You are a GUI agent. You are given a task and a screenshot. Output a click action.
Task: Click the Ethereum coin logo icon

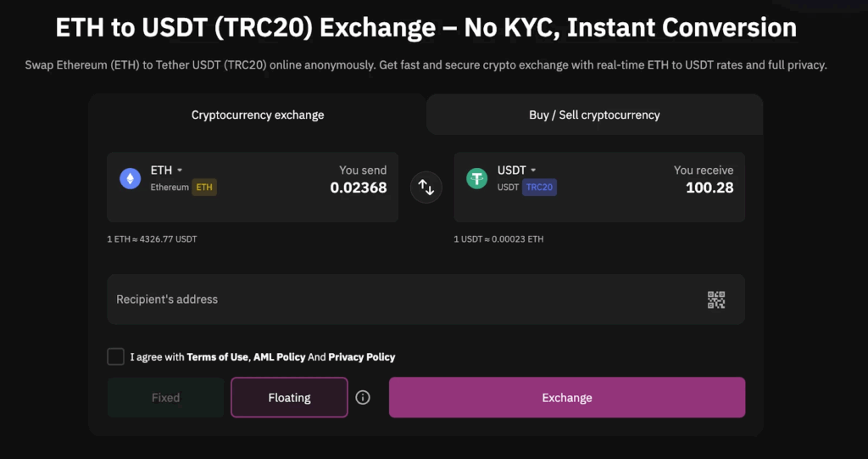pyautogui.click(x=130, y=178)
